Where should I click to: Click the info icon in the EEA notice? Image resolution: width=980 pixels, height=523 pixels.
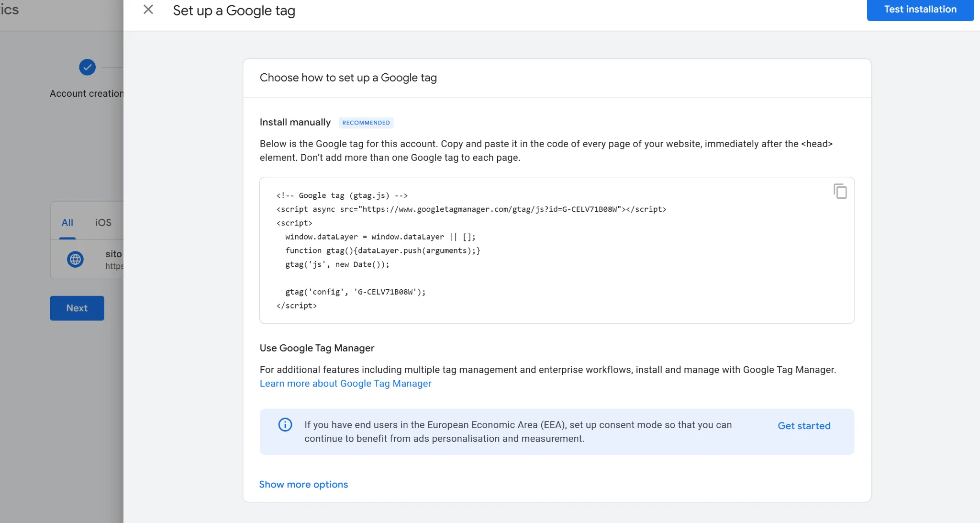[x=285, y=425]
